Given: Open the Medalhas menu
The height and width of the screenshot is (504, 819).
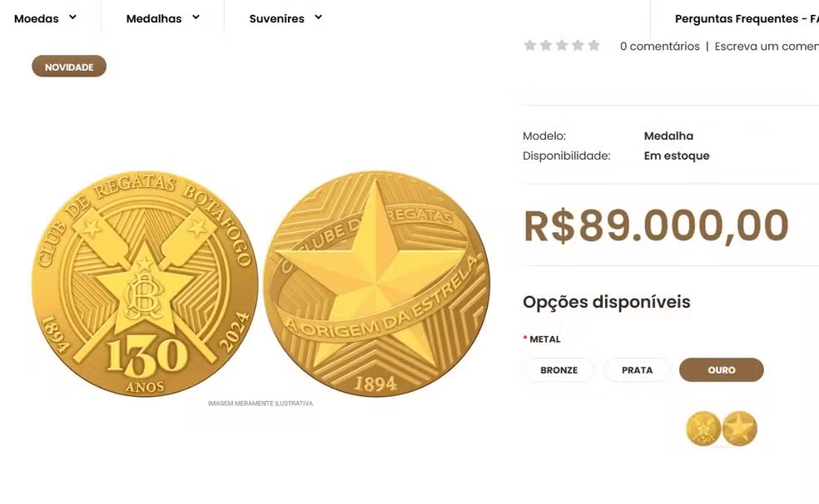Looking at the screenshot, I should 154,18.
